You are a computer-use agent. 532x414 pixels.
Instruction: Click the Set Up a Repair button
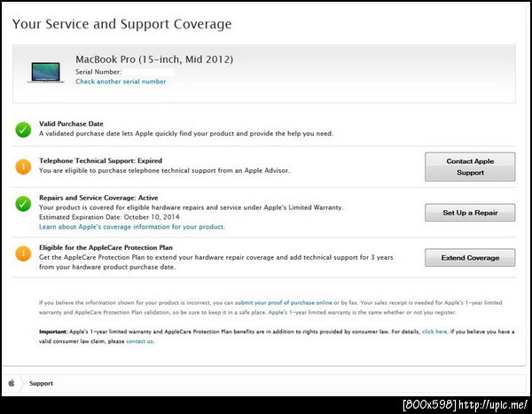pos(470,213)
